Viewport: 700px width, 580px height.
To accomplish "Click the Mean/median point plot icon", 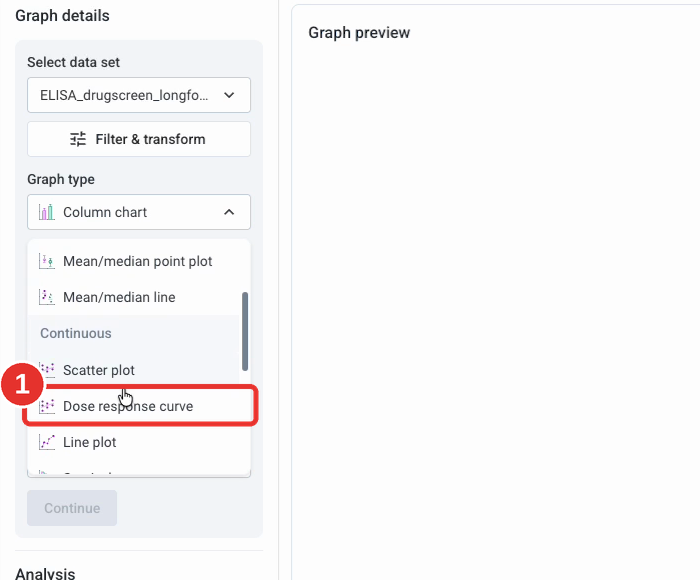I will click(x=46, y=261).
